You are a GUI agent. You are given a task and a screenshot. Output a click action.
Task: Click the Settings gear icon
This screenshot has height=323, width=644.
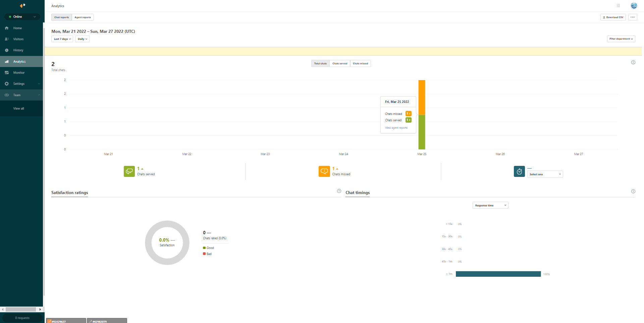pyautogui.click(x=7, y=84)
